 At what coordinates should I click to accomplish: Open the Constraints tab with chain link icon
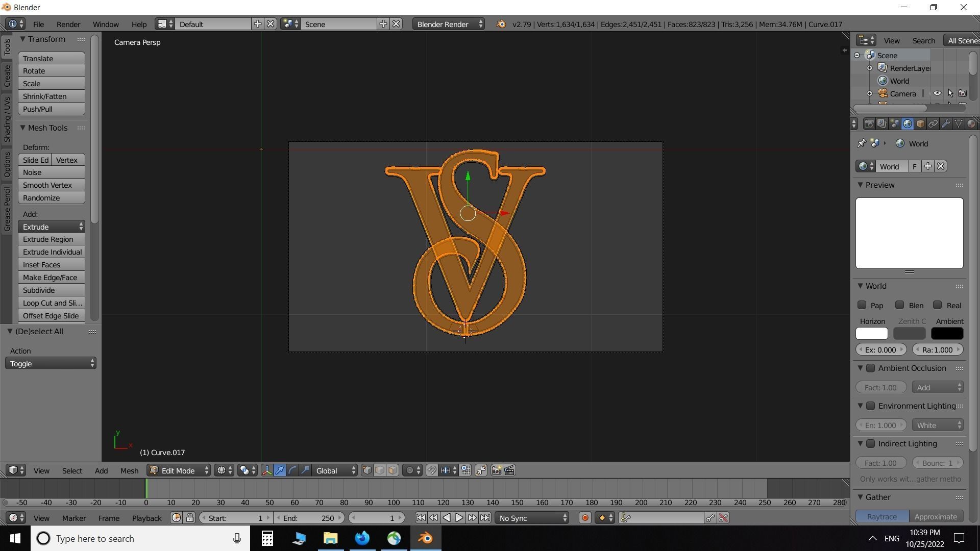(933, 123)
